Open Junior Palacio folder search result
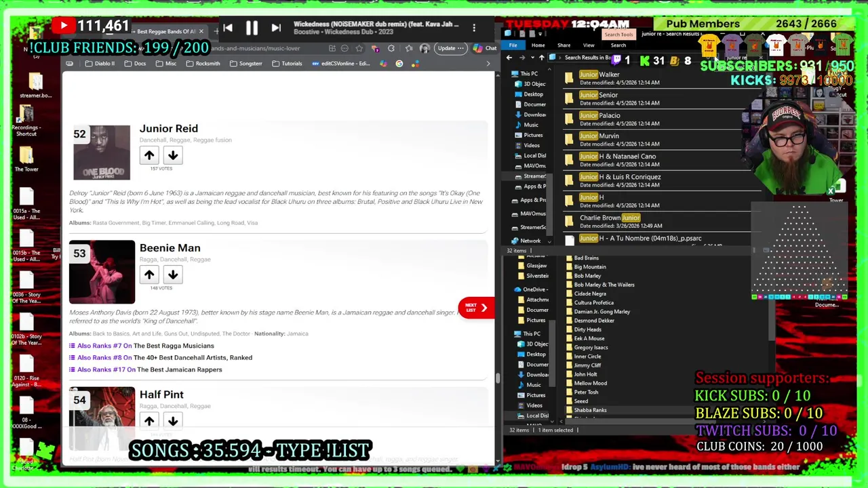 [654, 119]
